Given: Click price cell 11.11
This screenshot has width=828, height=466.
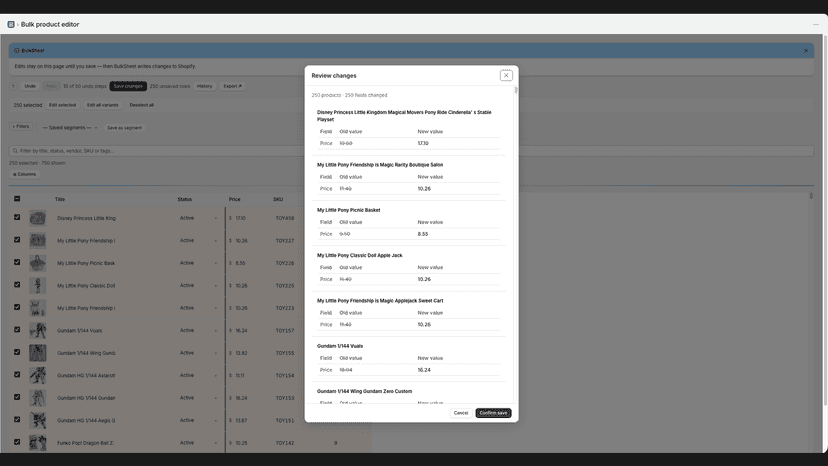Looking at the screenshot, I should (x=240, y=376).
